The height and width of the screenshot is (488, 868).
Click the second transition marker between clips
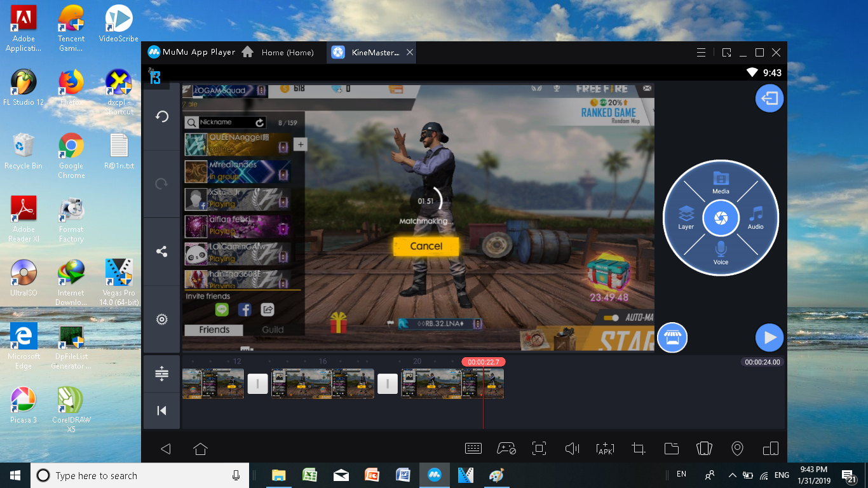click(388, 384)
